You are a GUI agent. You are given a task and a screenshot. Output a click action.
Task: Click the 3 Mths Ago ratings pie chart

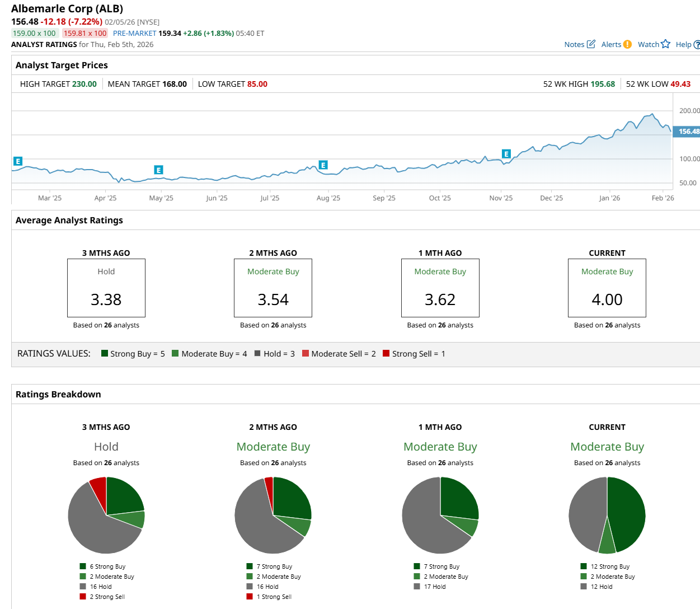106,515
